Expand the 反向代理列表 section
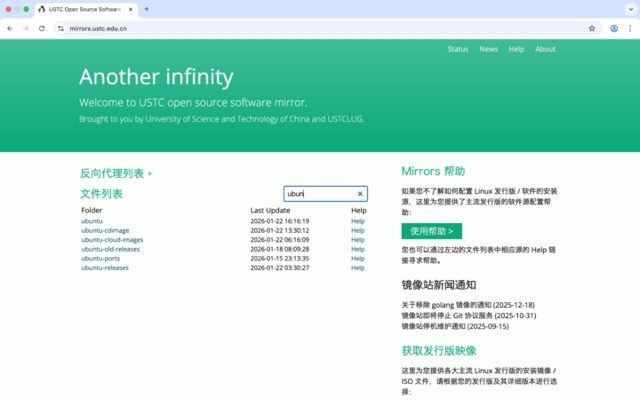640x400 pixels. (116, 173)
